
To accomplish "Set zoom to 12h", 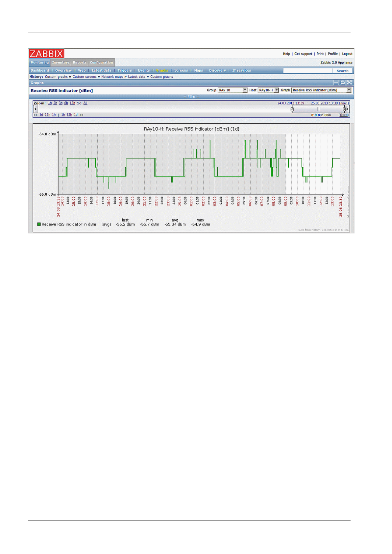I will pyautogui.click(x=72, y=103).
